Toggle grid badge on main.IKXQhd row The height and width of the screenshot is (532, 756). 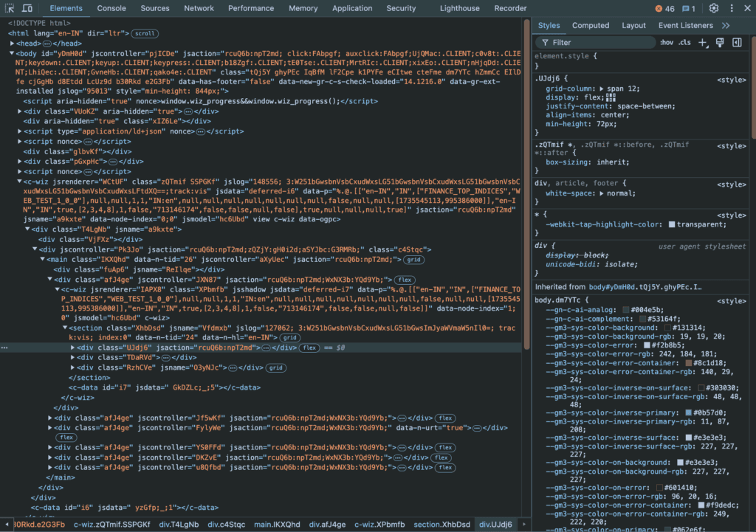point(413,260)
